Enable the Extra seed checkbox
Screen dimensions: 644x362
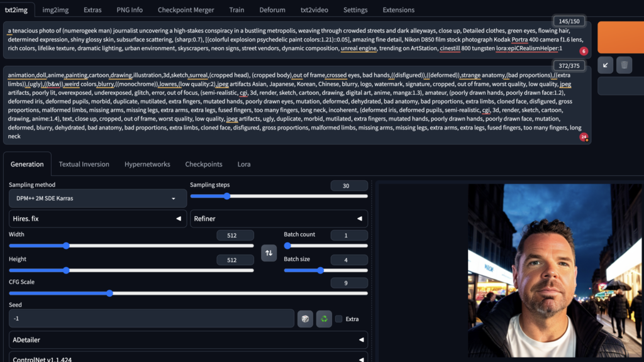tap(339, 319)
